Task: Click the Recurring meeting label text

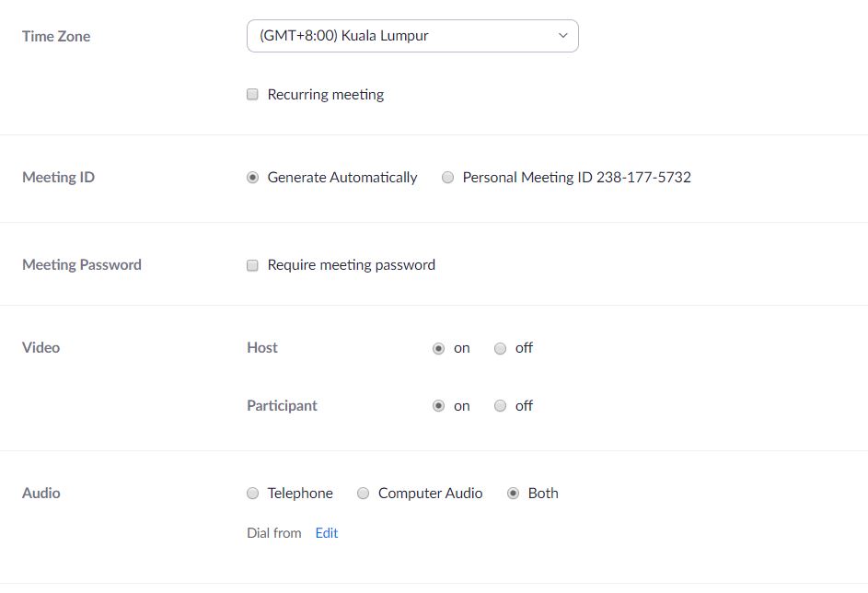Action: tap(326, 95)
